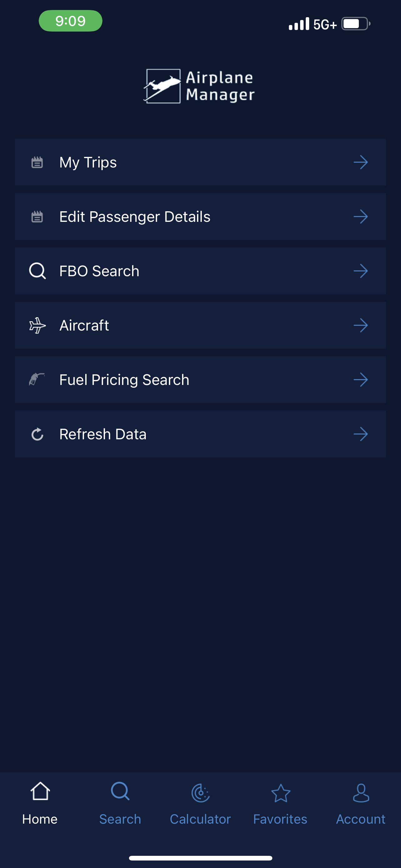Screen dimensions: 401x868
Task: Tap the green 9:09 time pill
Action: coord(70,21)
